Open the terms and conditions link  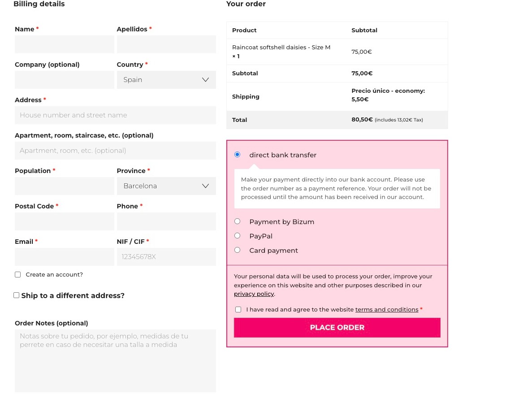tap(387, 309)
